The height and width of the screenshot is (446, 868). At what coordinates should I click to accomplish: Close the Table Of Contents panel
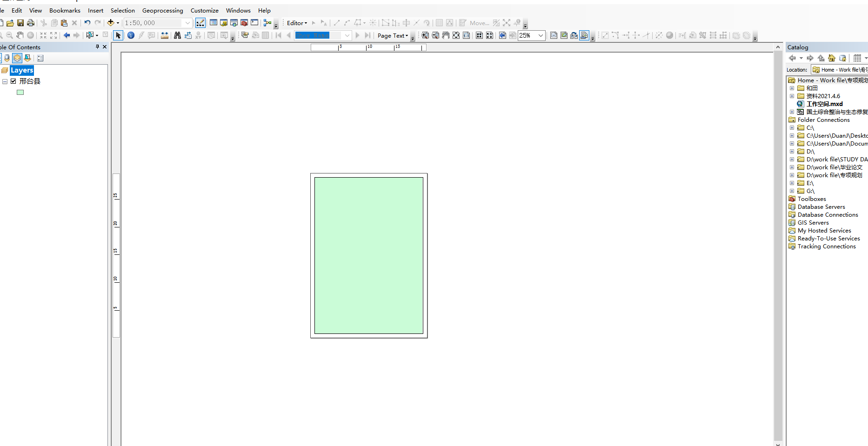105,47
